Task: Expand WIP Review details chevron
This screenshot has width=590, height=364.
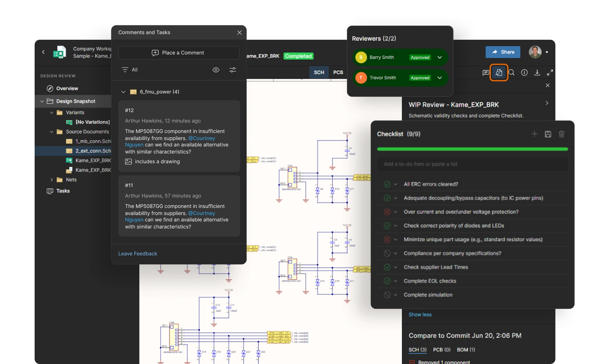Action: coord(547,103)
